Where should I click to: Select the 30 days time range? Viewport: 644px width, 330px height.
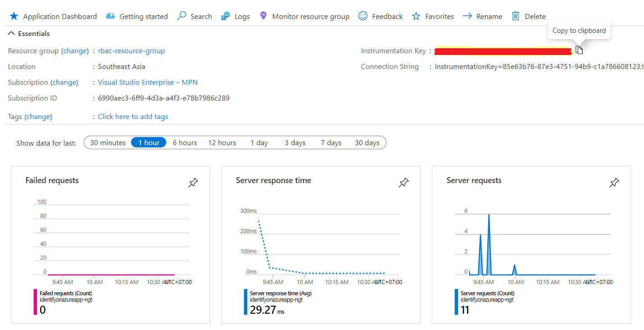(367, 142)
